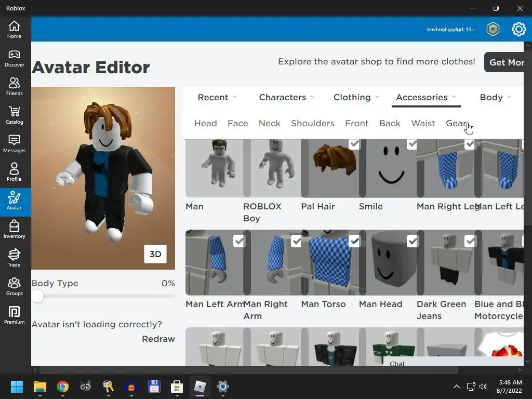Open the settings gear in header
The height and width of the screenshot is (399, 532).
[x=518, y=29]
